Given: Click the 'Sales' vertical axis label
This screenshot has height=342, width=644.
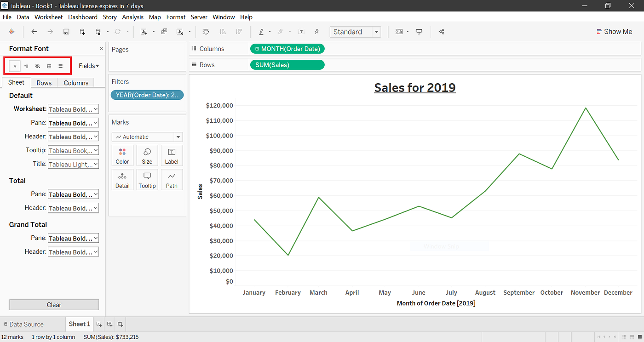Looking at the screenshot, I should pyautogui.click(x=200, y=192).
